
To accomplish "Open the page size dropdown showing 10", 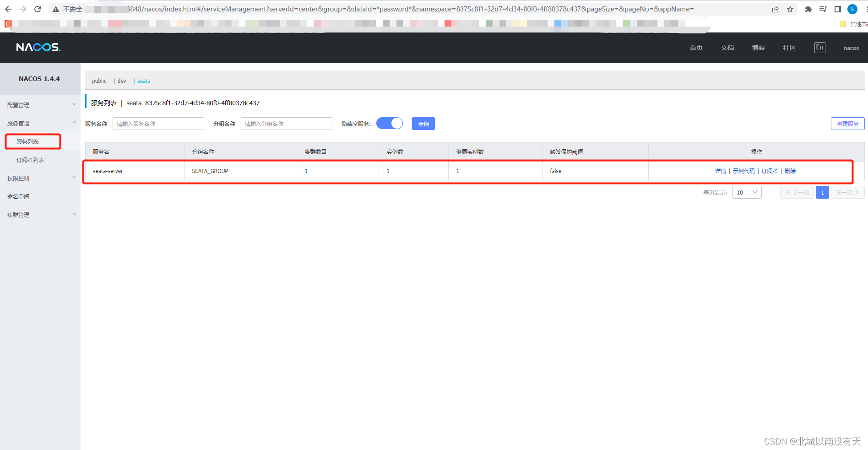I will [x=747, y=192].
